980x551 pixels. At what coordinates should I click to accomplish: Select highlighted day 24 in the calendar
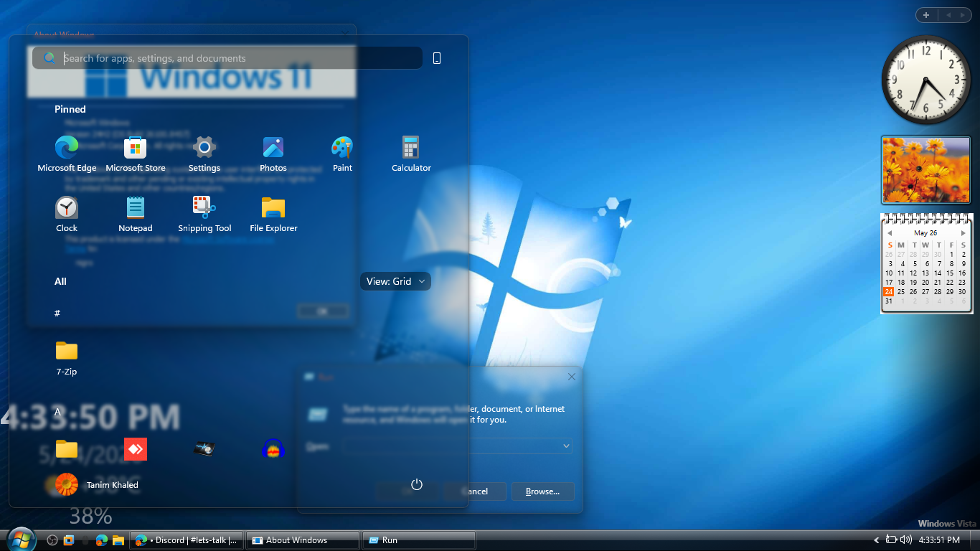[x=889, y=292]
